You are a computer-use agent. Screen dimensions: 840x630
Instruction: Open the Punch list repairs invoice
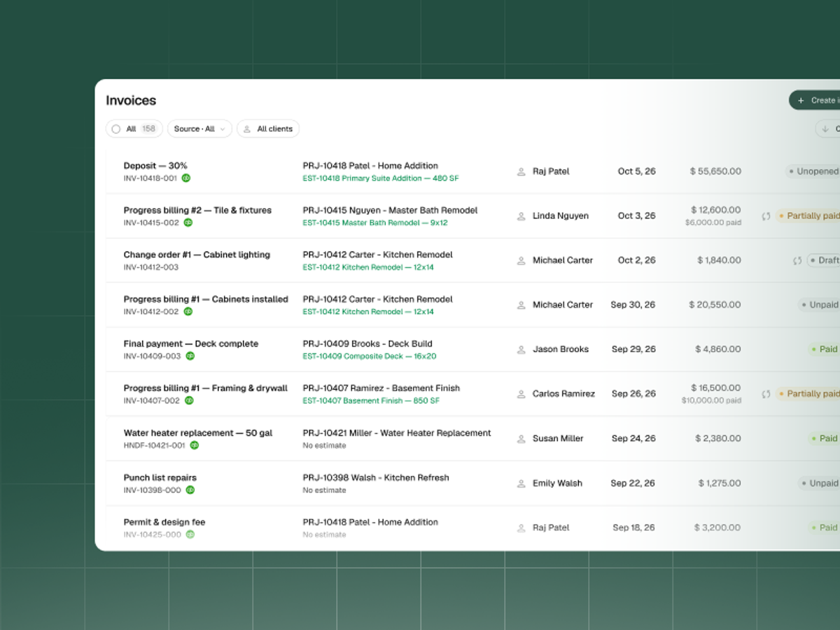coord(160,477)
